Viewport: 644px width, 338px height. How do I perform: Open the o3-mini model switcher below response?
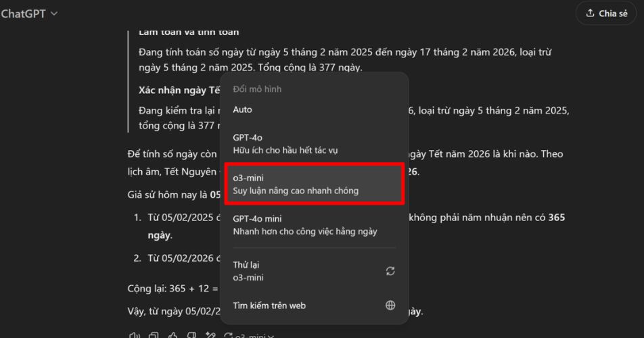[x=250, y=335]
